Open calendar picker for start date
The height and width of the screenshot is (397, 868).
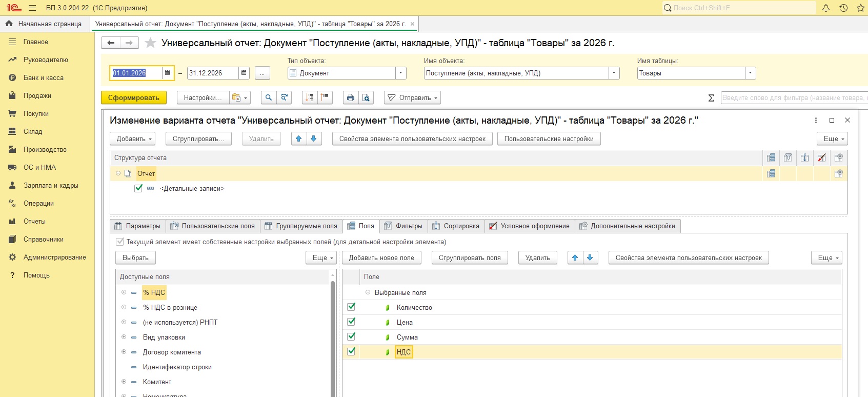pos(167,73)
